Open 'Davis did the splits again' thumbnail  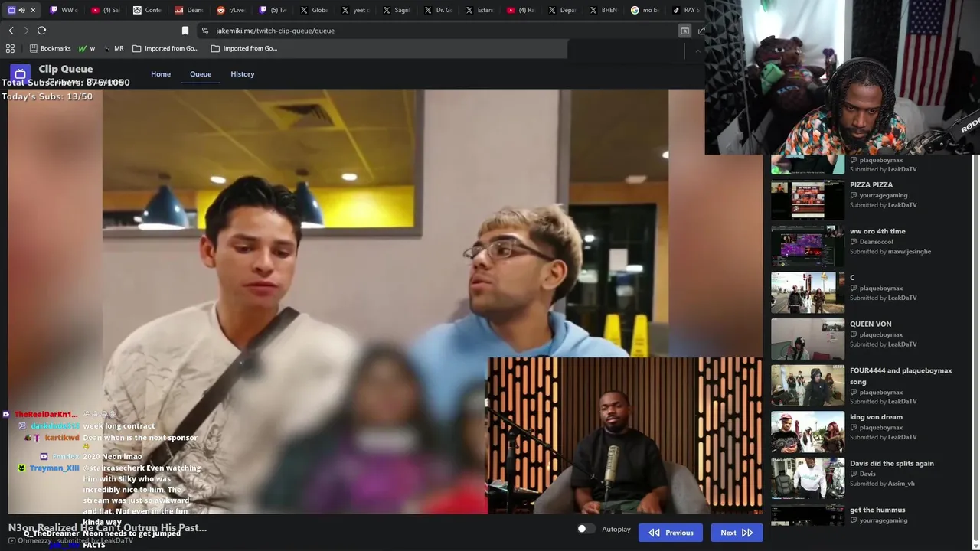[808, 478]
